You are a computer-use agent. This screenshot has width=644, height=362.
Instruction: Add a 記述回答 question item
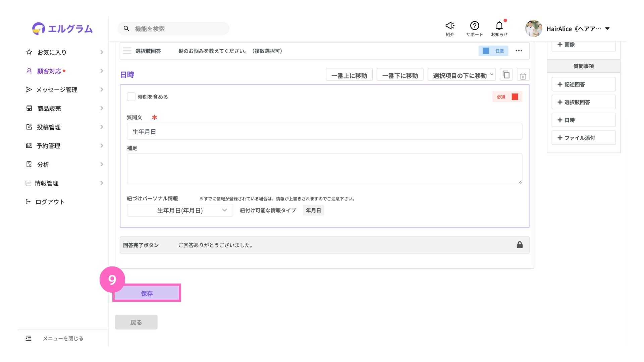click(x=583, y=84)
